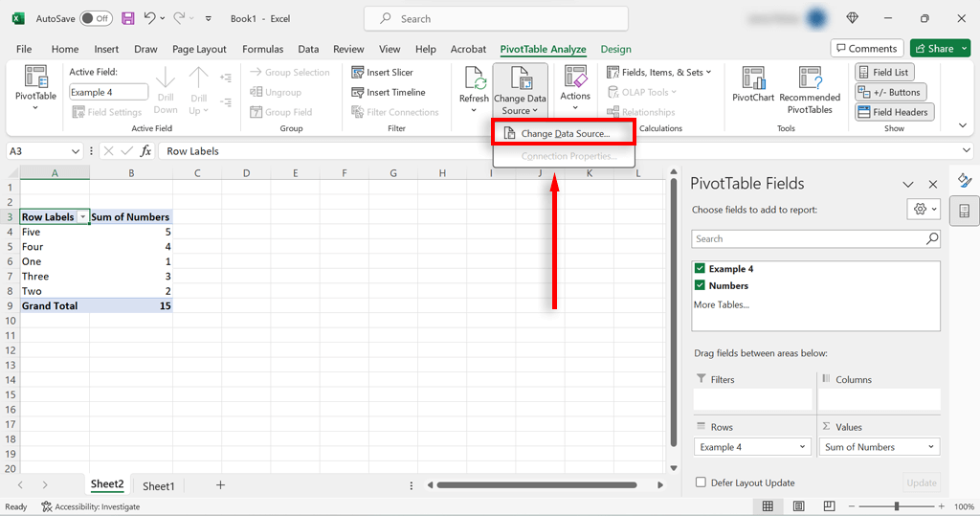Click the zoom in plus button

(x=942, y=506)
